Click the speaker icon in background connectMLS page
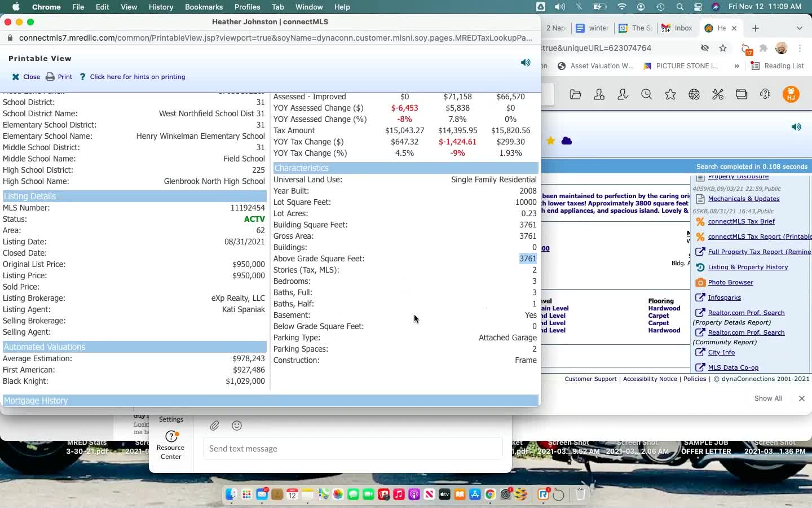 click(x=796, y=127)
